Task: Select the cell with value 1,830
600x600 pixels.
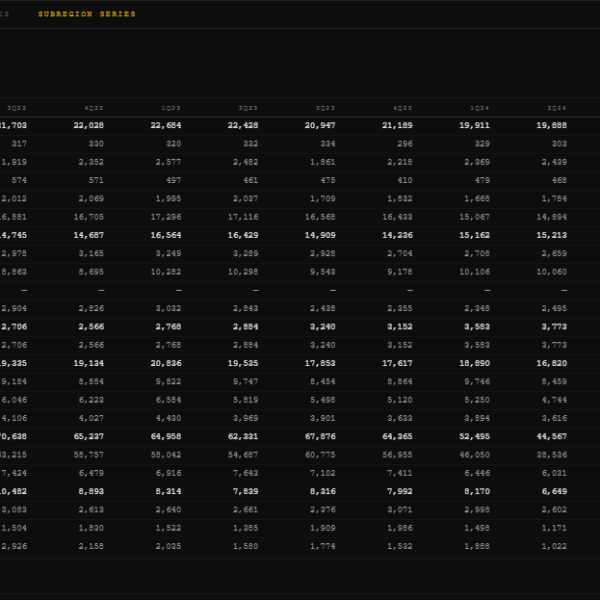Action: point(91,528)
